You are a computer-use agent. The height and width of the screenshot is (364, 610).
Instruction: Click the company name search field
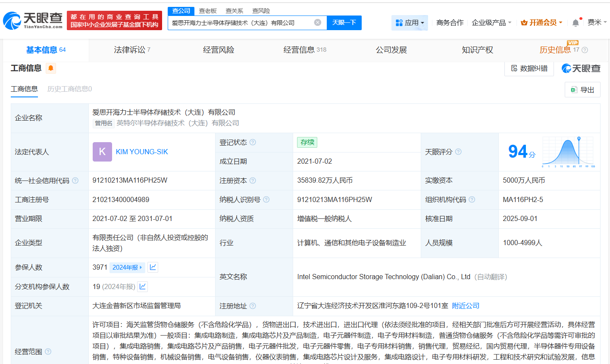[x=241, y=22]
